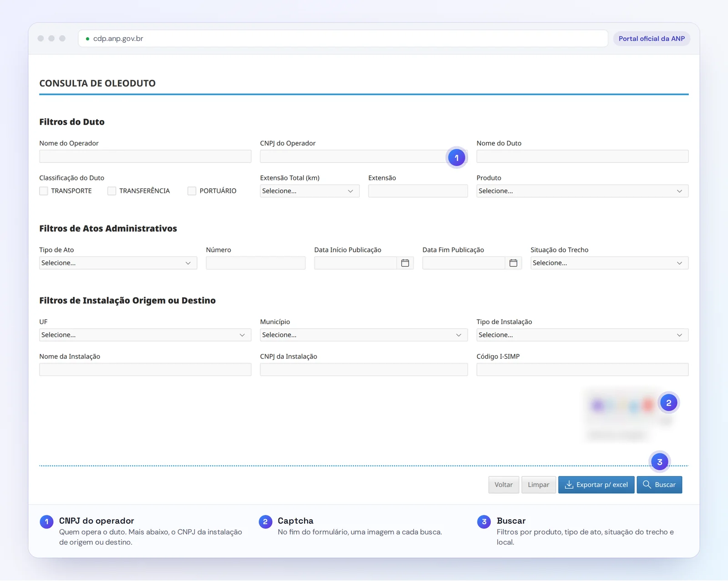Click the Voltar button
728x581 pixels.
[504, 485]
